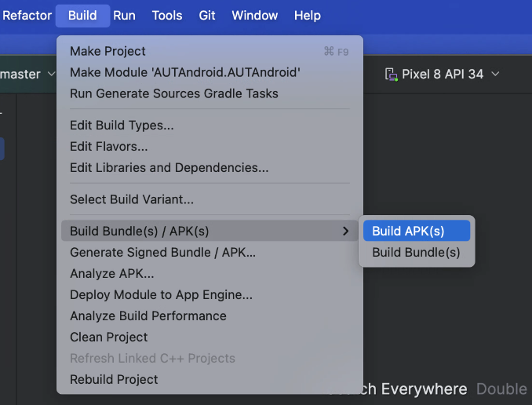Viewport: 532px width, 405px height.
Task: Click Clean Project in Build menu
Action: (108, 337)
